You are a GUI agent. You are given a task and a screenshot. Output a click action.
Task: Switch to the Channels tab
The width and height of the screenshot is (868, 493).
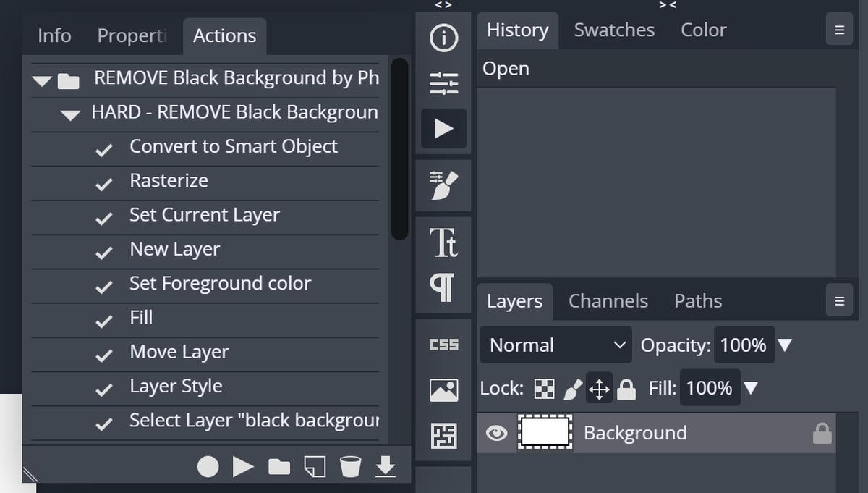tap(608, 301)
